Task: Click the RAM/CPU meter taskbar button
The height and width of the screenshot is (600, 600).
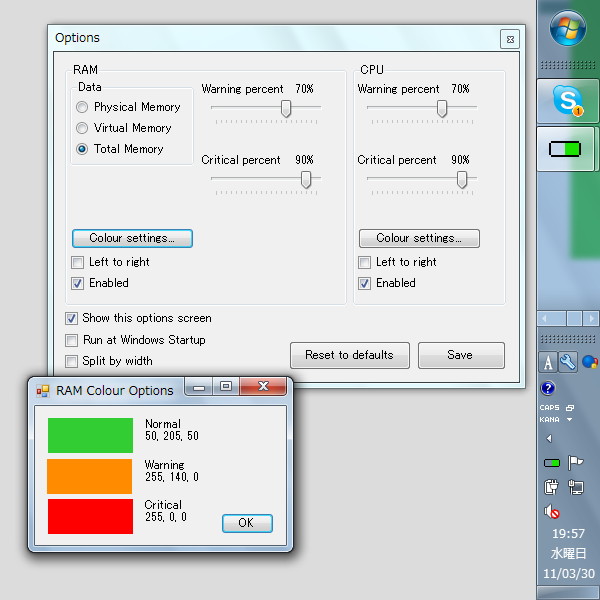Action: click(x=565, y=149)
